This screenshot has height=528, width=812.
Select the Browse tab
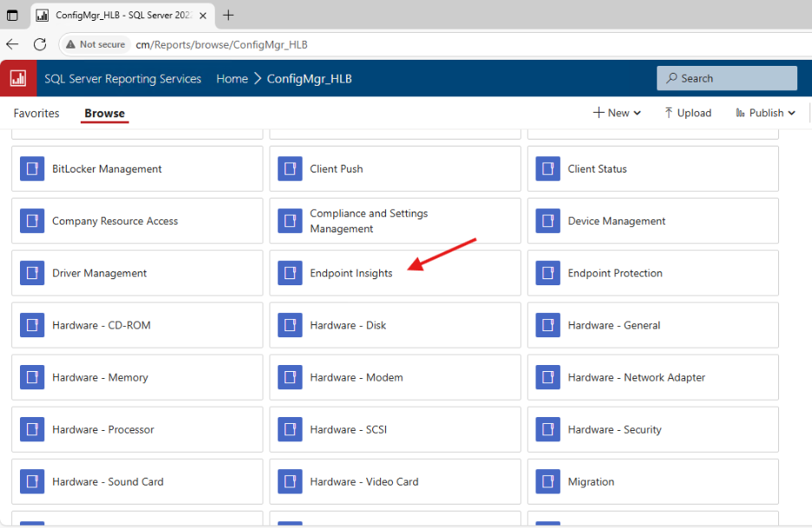point(104,113)
